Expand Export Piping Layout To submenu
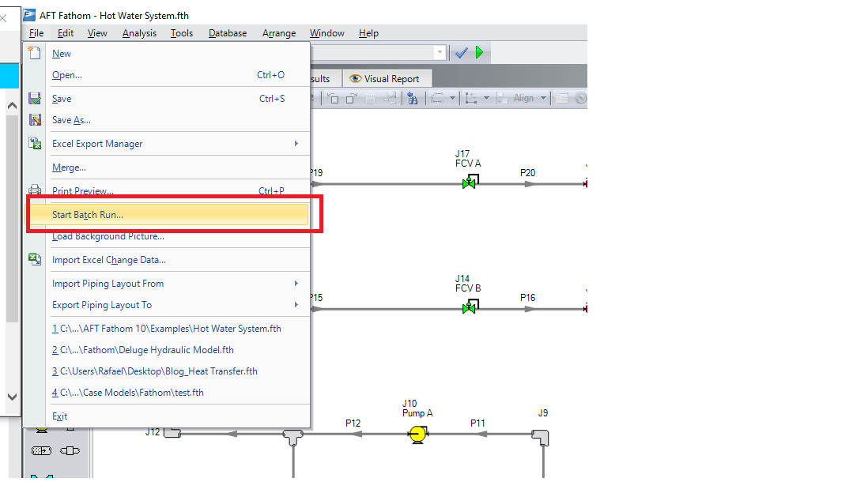Image resolution: width=868 pixels, height=493 pixels. (x=296, y=304)
